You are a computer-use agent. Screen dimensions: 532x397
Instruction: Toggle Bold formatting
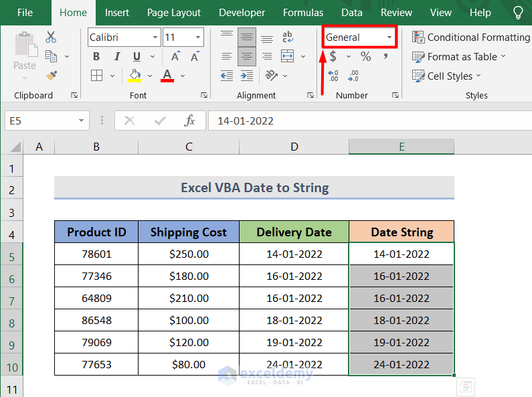coord(96,57)
